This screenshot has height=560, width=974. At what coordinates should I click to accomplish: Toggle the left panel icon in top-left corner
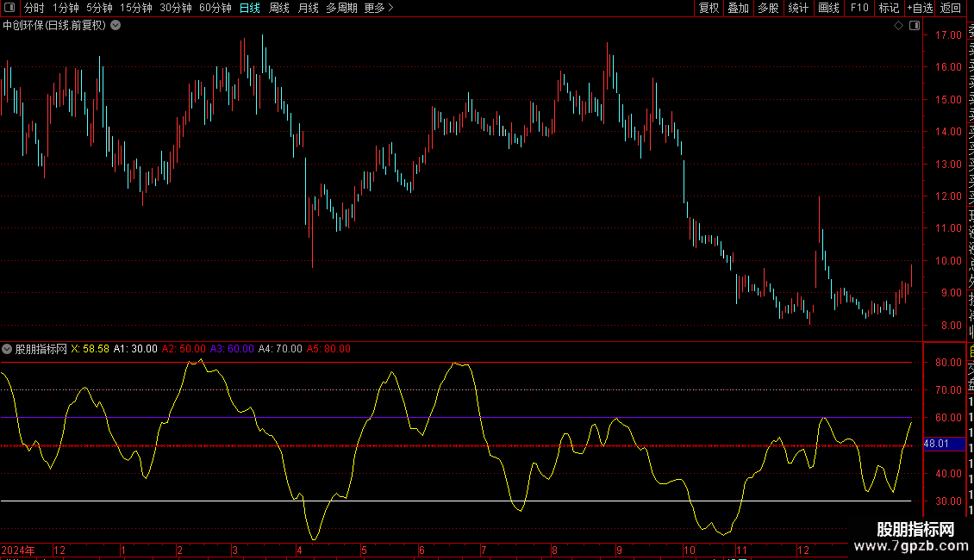tap(9, 8)
